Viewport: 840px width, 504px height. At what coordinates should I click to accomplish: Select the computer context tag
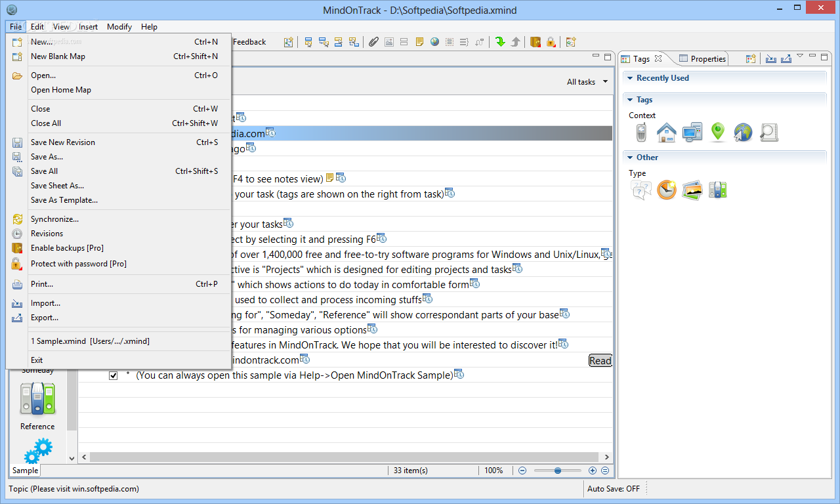[692, 133]
